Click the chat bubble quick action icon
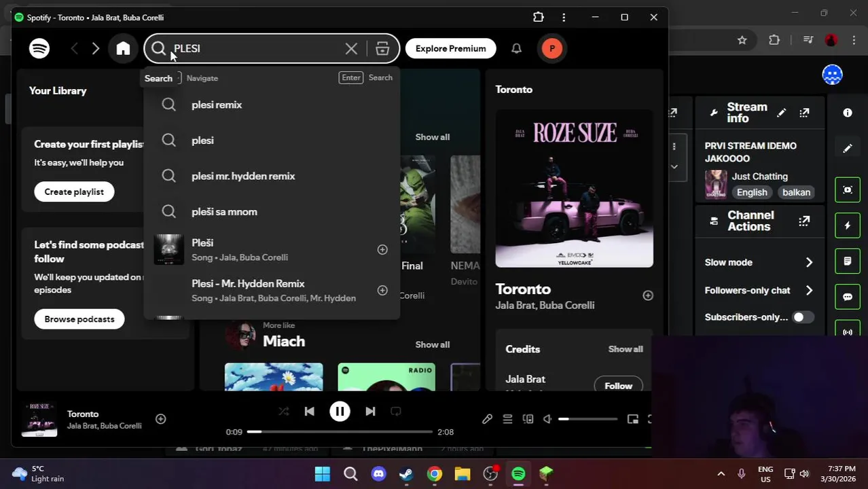Screen dimensions: 868x489 coord(847,297)
